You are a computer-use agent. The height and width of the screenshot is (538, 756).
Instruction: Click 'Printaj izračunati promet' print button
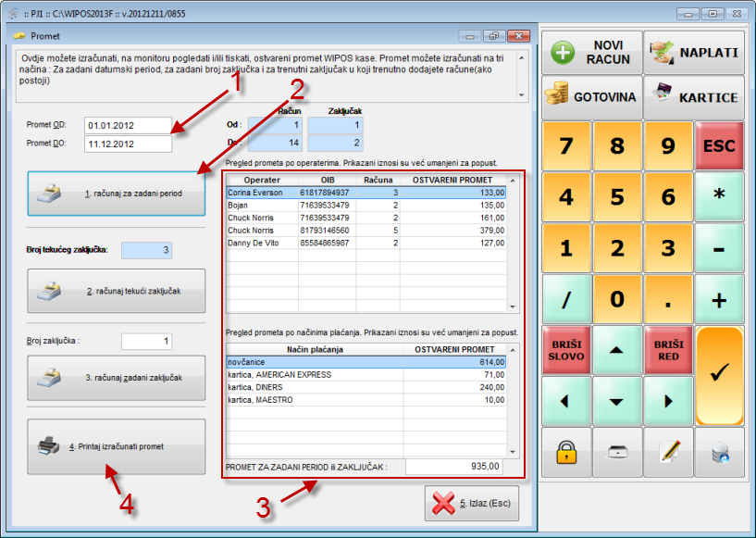(x=117, y=446)
